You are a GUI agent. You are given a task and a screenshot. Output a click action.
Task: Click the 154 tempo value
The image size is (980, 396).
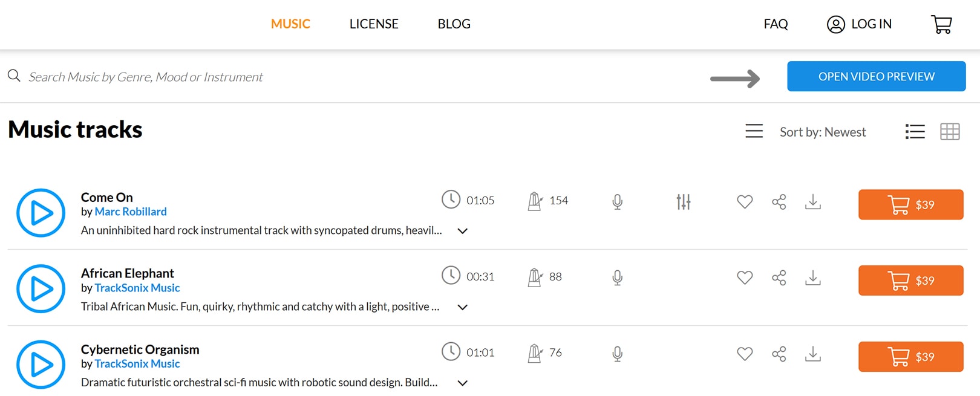tap(558, 200)
